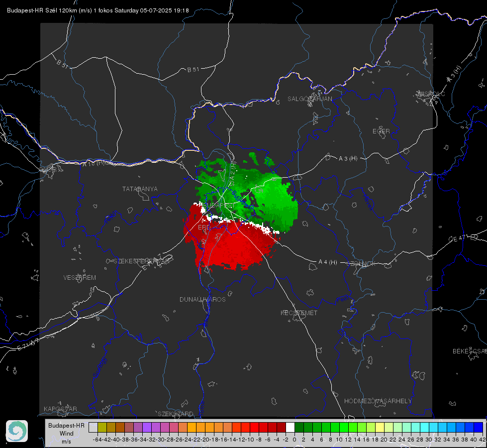This screenshot has height=448, width=487.
Task: Click the radar title text with date 05-07-2025
Action: tap(98, 10)
